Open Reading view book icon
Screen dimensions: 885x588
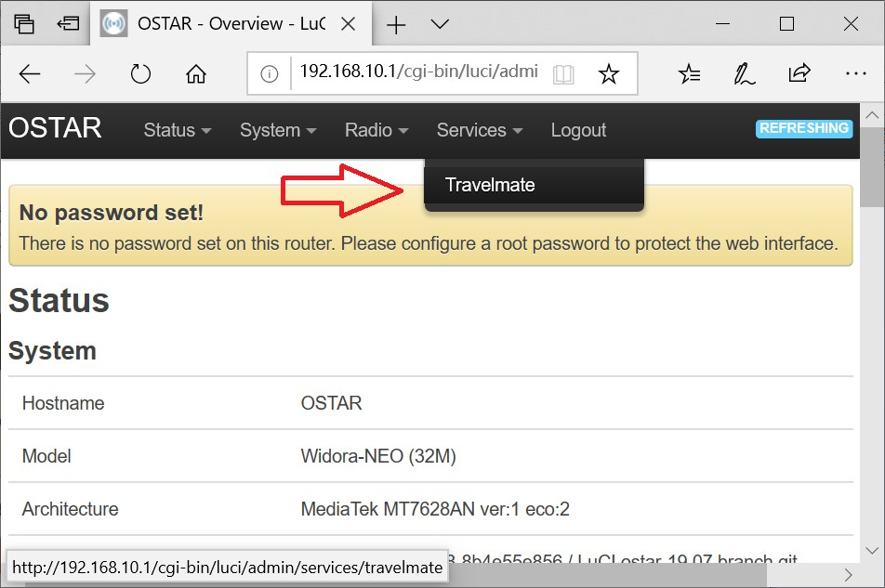(563, 74)
